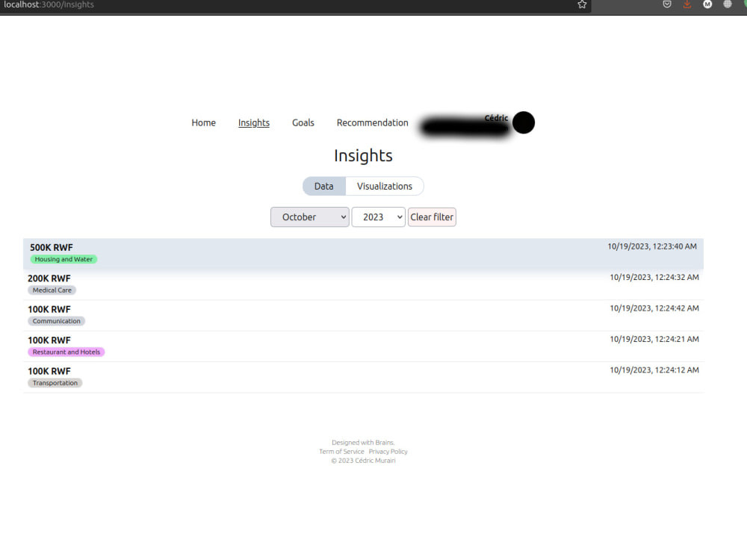Viewport: 747px width, 560px height.
Task: Click the Transportation category tag
Action: click(x=55, y=383)
